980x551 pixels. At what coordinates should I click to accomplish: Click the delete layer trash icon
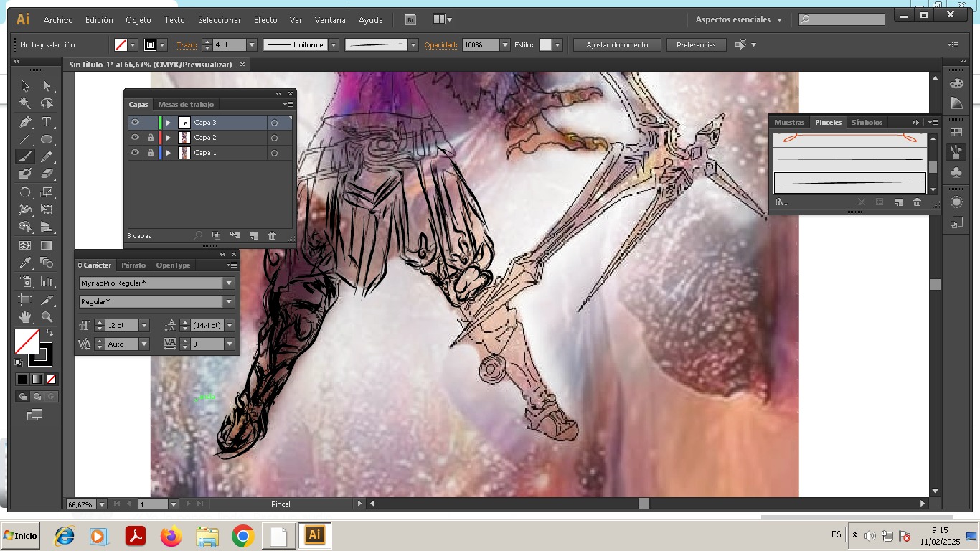[272, 235]
